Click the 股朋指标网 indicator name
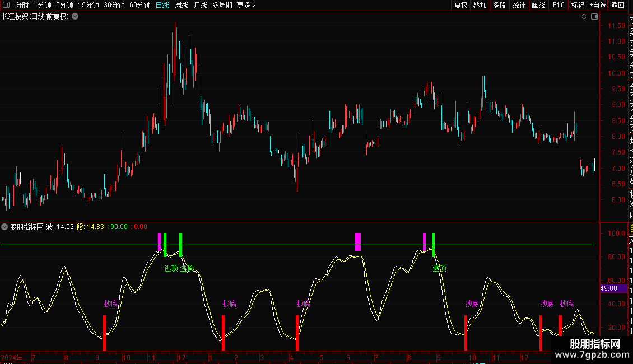The width and height of the screenshot is (633, 364). pyautogui.click(x=27, y=227)
